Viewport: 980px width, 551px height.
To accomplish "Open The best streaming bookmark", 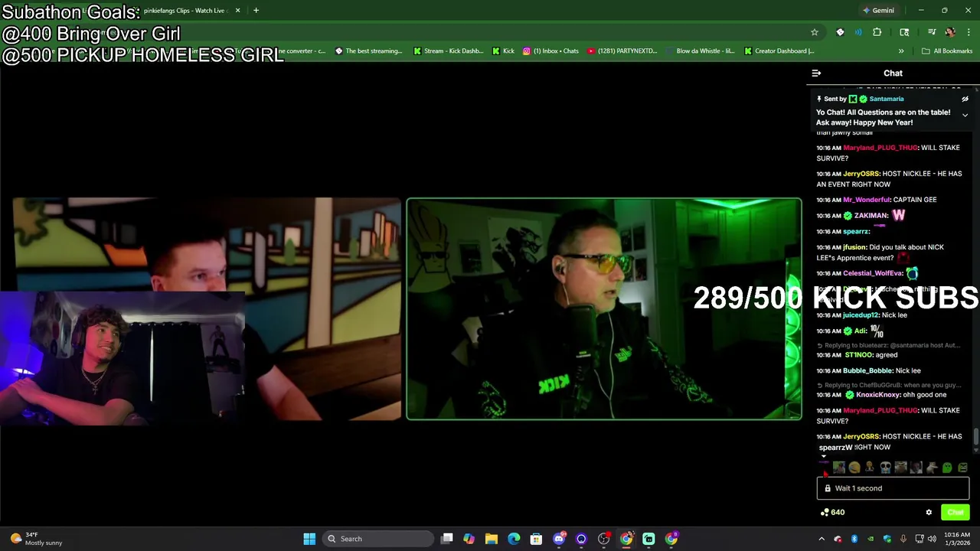I will 369,51.
